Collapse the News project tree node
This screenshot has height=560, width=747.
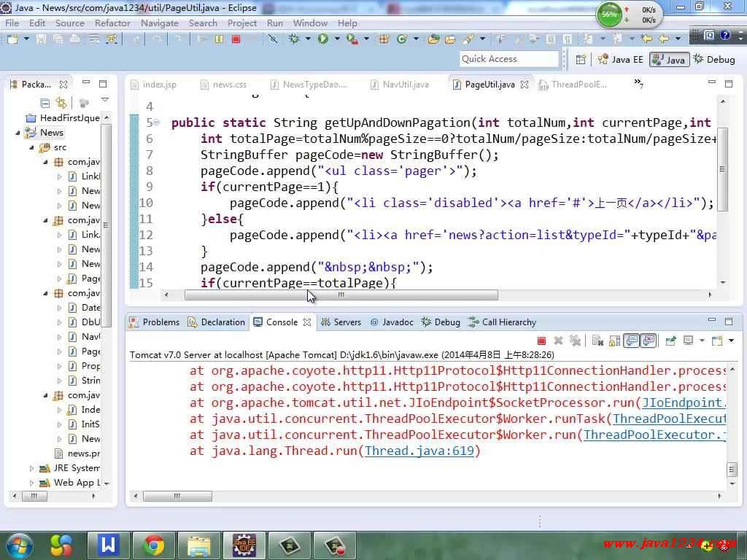(x=18, y=133)
